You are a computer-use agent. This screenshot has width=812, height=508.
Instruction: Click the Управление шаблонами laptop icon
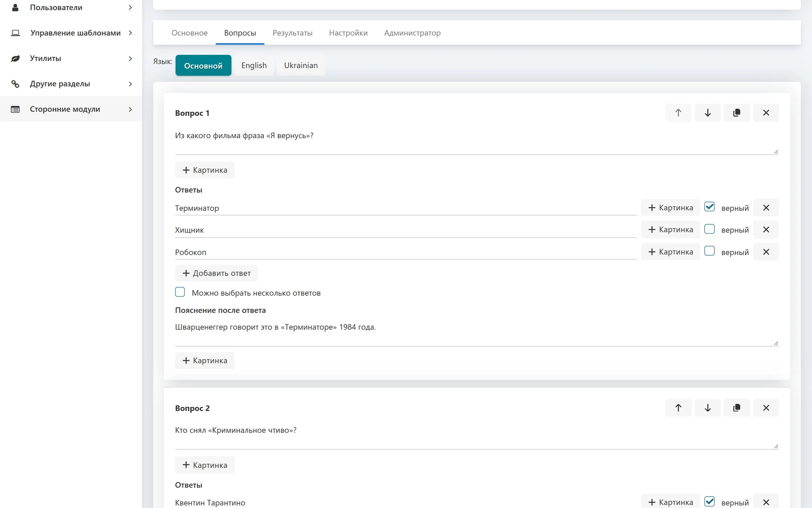pos(16,33)
